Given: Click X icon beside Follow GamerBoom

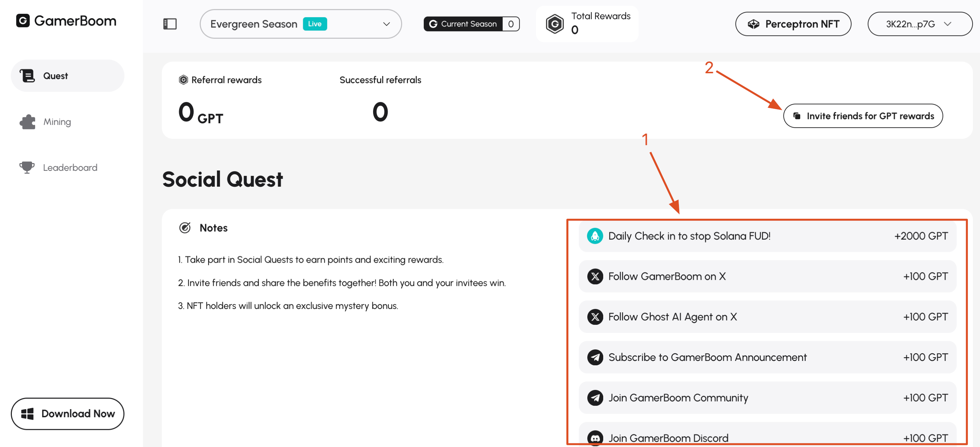Looking at the screenshot, I should click(595, 276).
